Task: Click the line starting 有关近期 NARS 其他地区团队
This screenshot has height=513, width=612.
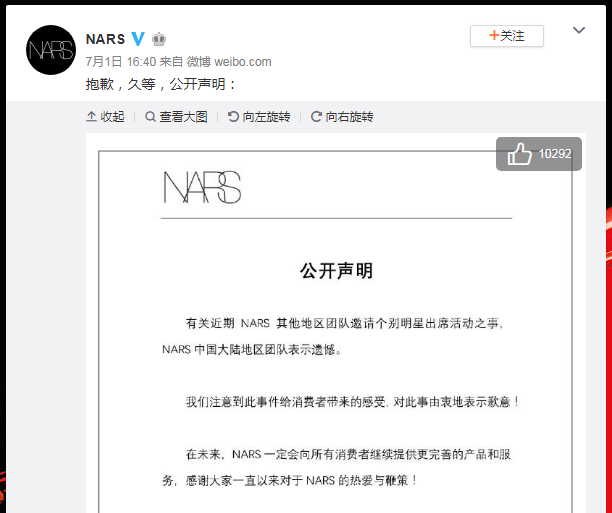Action: tap(344, 323)
